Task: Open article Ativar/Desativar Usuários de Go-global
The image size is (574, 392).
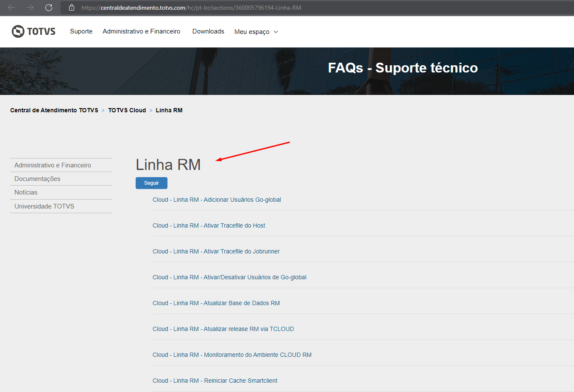Action: click(x=229, y=277)
